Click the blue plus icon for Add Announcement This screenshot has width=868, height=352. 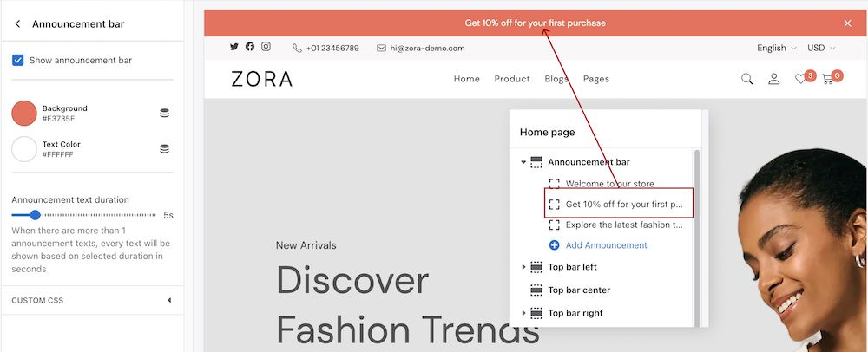(554, 245)
